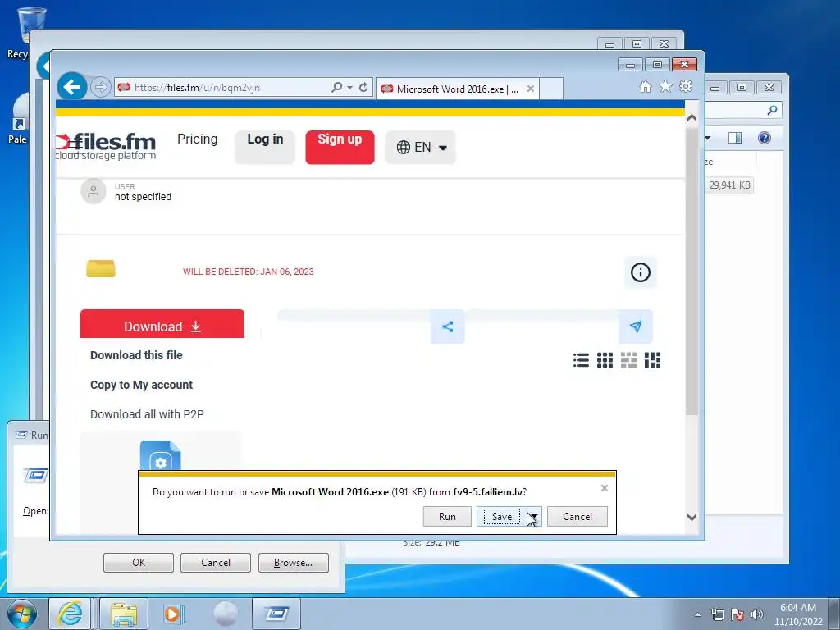The width and height of the screenshot is (840, 630).
Task: Choose Download this file option
Action: point(136,355)
